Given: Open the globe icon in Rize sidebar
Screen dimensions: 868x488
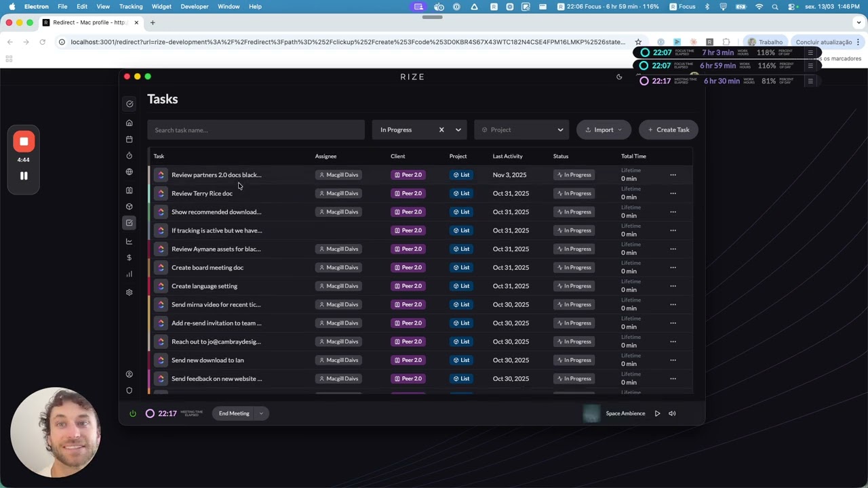Looking at the screenshot, I should (x=129, y=172).
